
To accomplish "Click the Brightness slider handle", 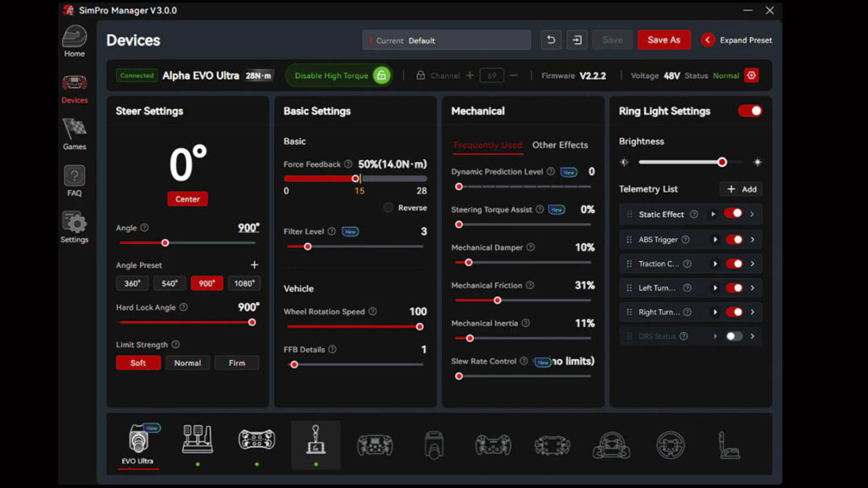I will coord(722,162).
